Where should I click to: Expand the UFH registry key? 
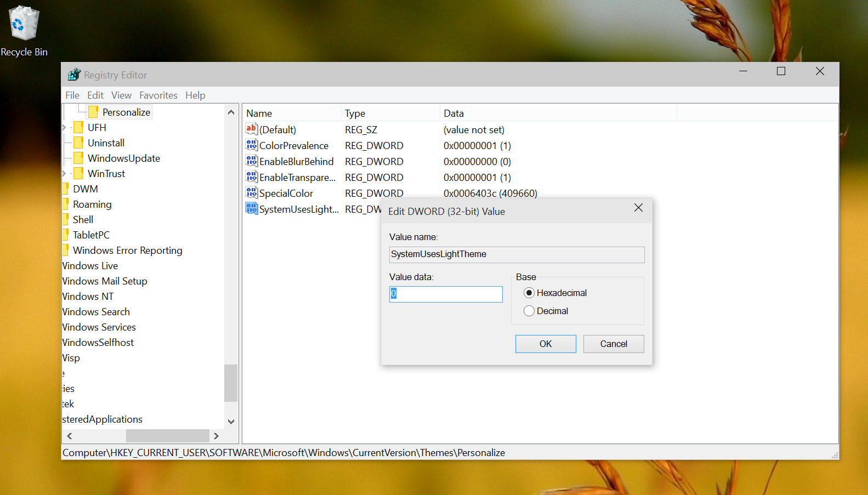point(64,127)
